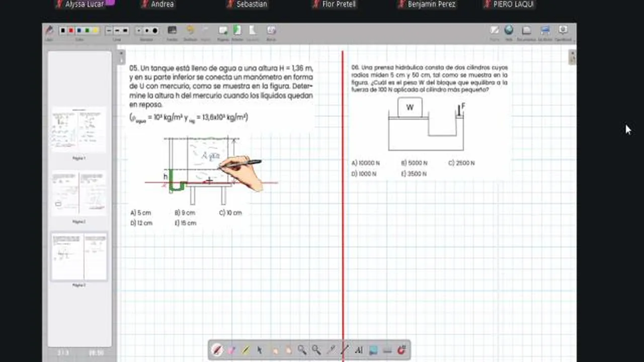Click answer option E) 15 cm
The height and width of the screenshot is (362, 644).
(185, 223)
